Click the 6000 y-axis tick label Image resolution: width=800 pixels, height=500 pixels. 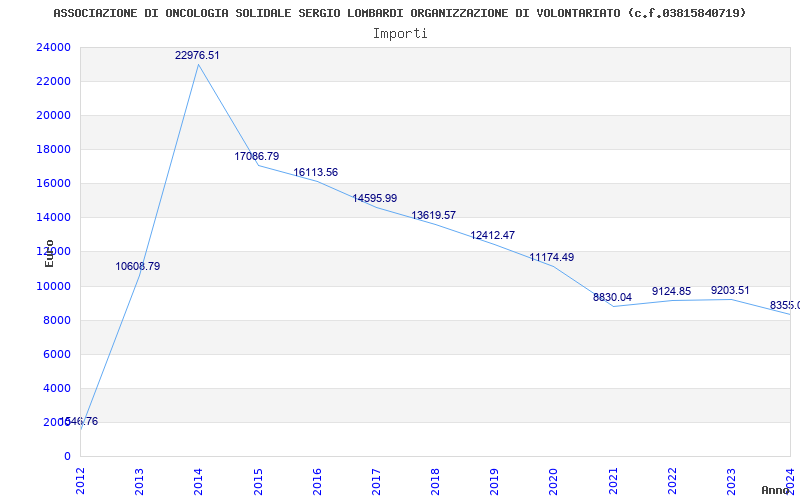pos(57,355)
